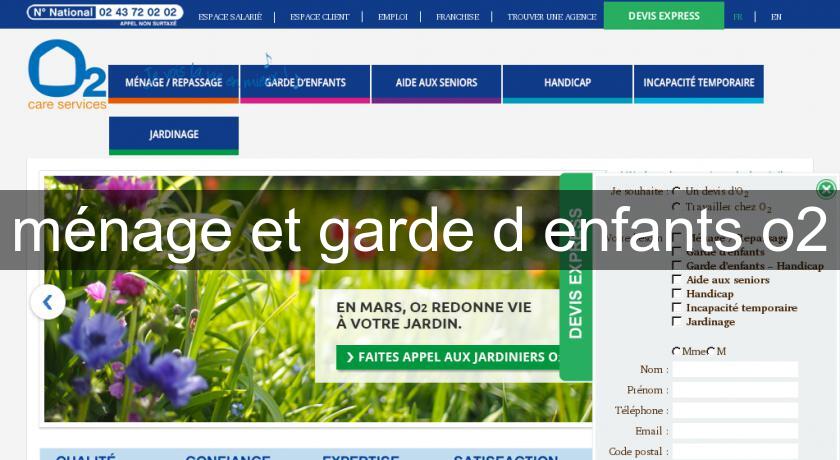This screenshot has height=460, width=840.
Task: Switch language to EN
Action: pos(776,17)
